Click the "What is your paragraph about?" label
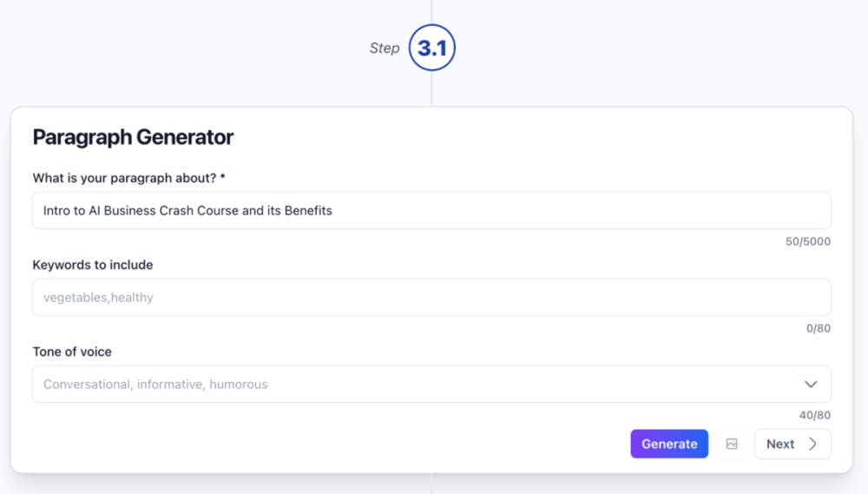This screenshot has width=868, height=494. pyautogui.click(x=124, y=178)
